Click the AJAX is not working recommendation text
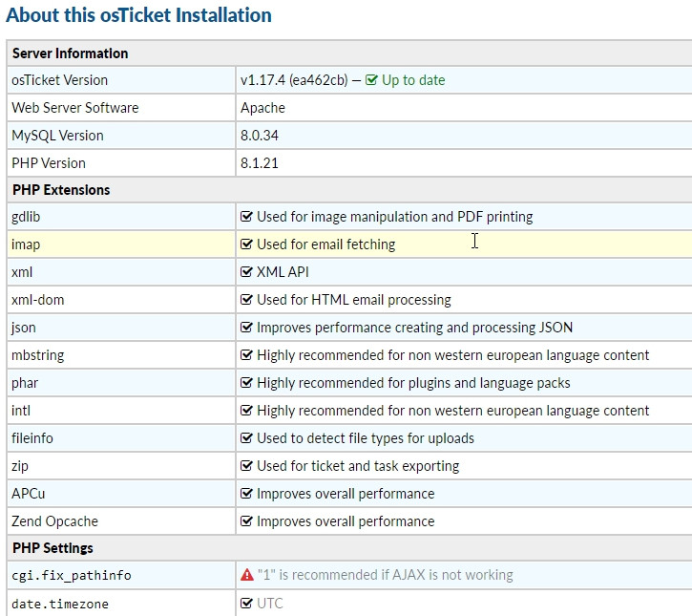692x616 pixels. 386,575
